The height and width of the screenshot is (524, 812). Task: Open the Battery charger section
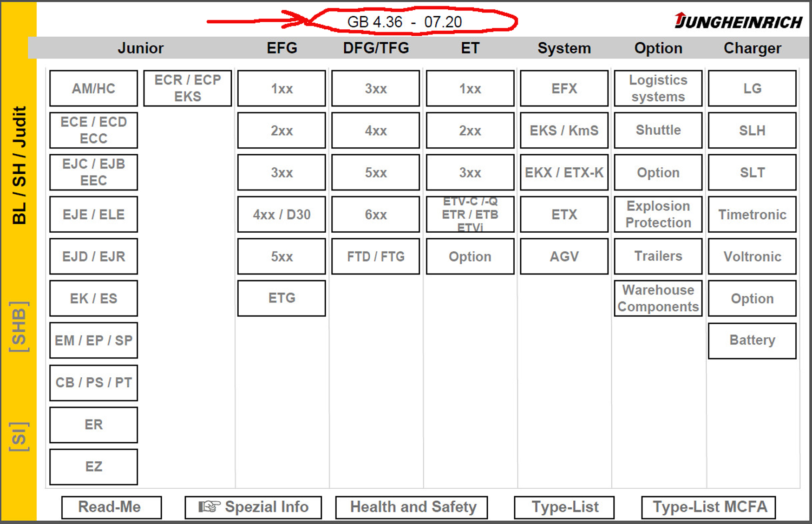coord(752,341)
